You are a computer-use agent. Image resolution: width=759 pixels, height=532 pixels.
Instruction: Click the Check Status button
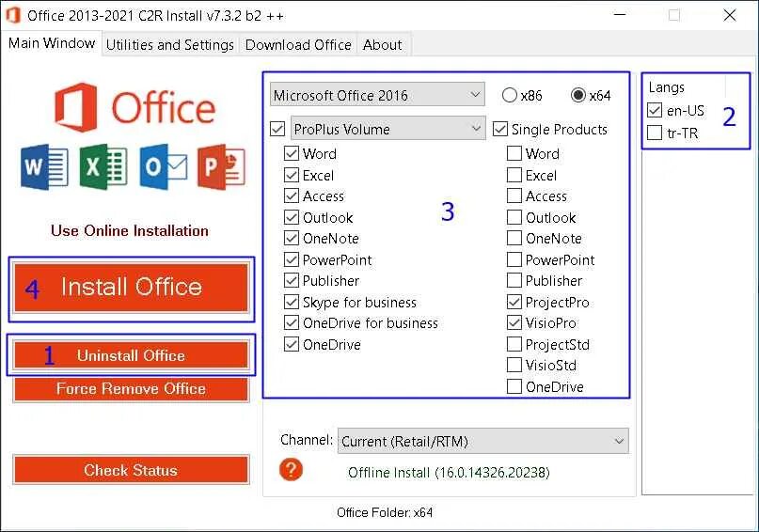pos(131,470)
